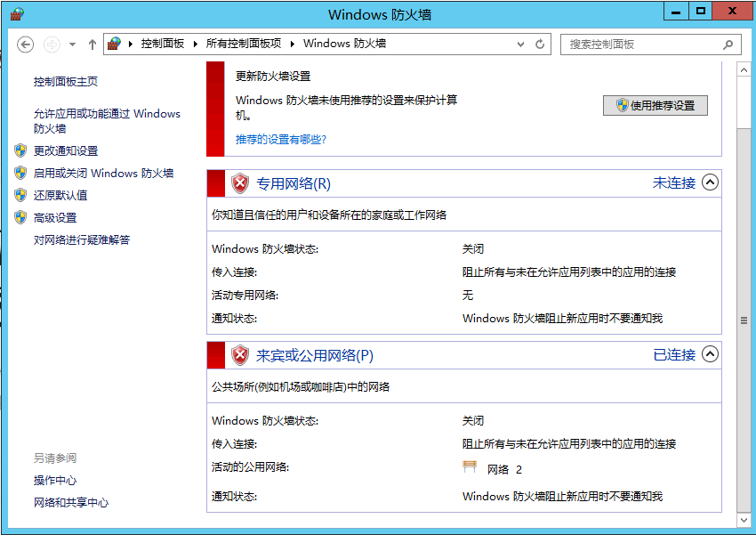Click shield icon beside 还原默认值
The width and height of the screenshot is (756, 535).
(20, 195)
